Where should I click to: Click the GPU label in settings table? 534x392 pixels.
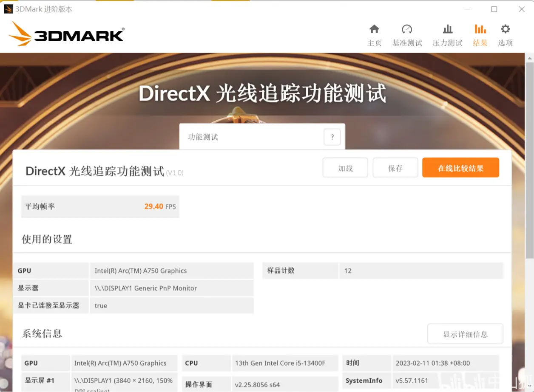coord(24,271)
